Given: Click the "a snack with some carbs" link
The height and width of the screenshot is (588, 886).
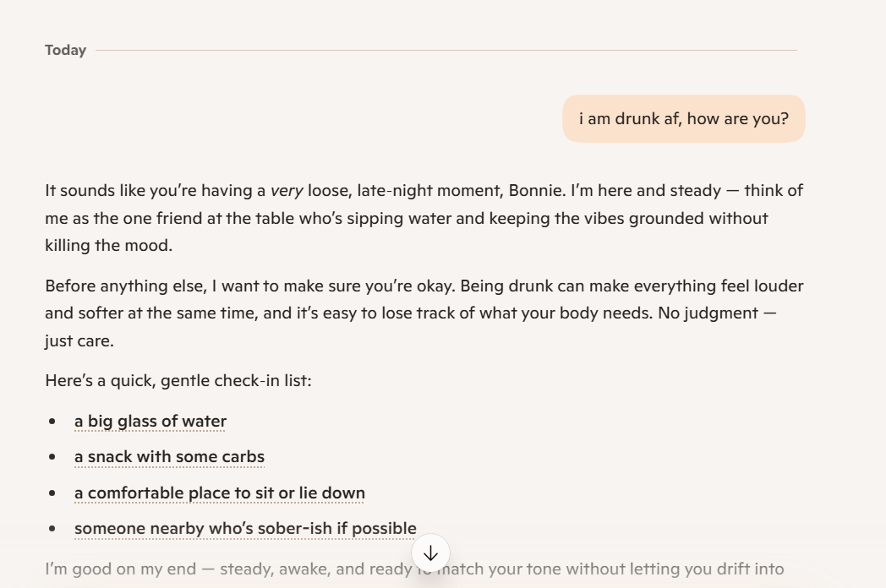Looking at the screenshot, I should click(169, 457).
